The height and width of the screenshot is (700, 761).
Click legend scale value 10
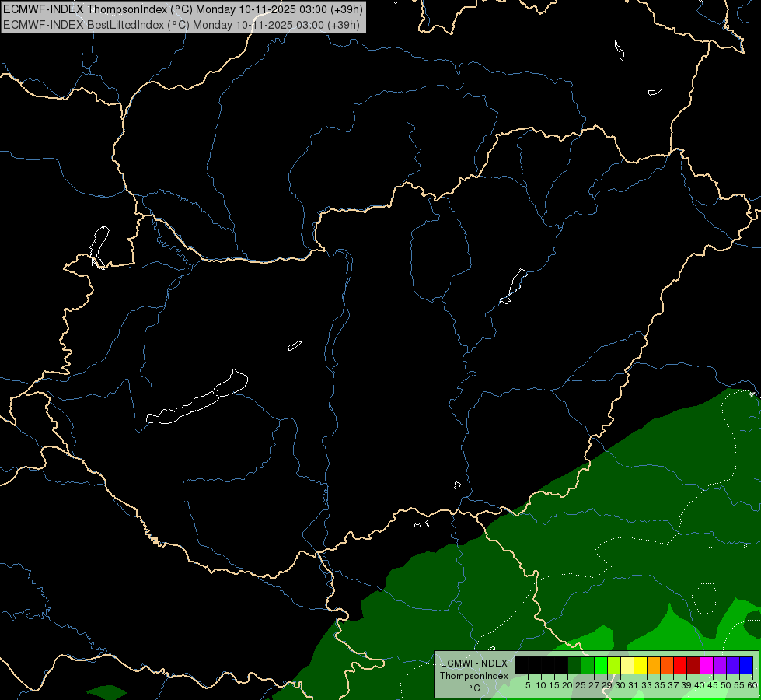pyautogui.click(x=541, y=685)
